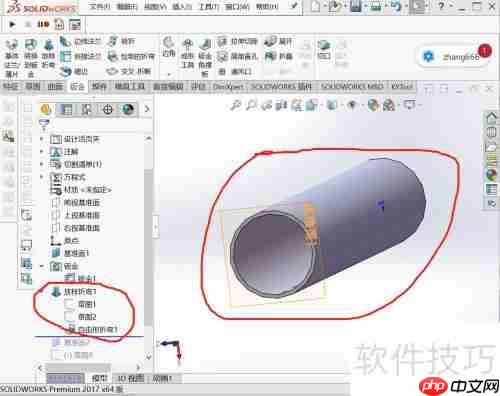500x396 pixels.
Task: Expand manager panel tabs with the > arrow
Action: (x=147, y=109)
